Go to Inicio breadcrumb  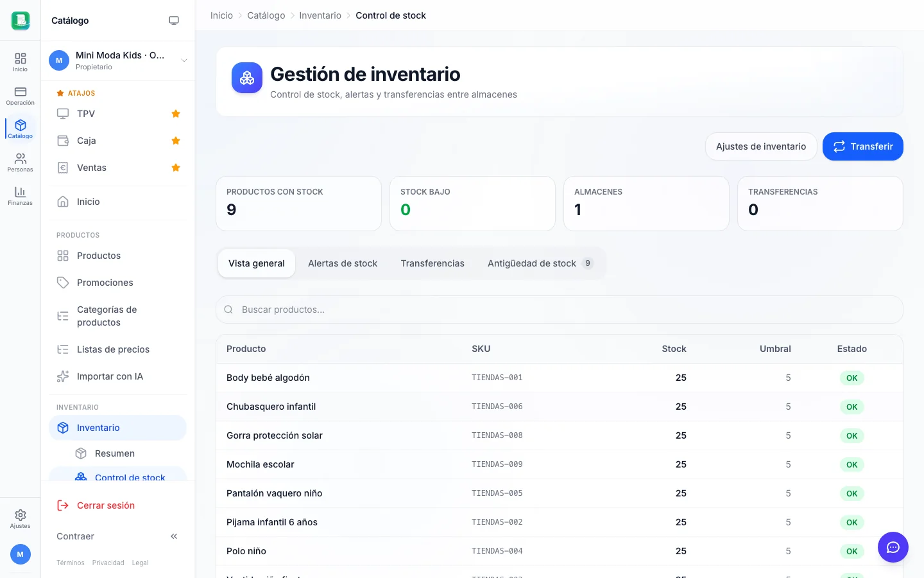coord(221,15)
